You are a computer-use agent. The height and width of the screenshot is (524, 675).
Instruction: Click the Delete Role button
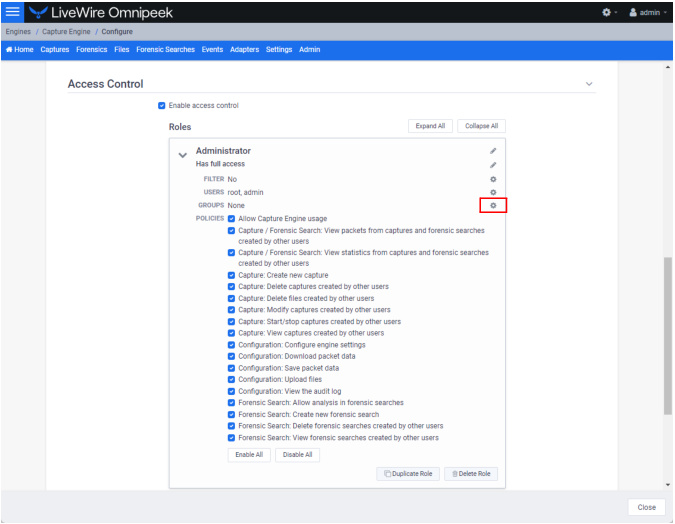pos(471,474)
